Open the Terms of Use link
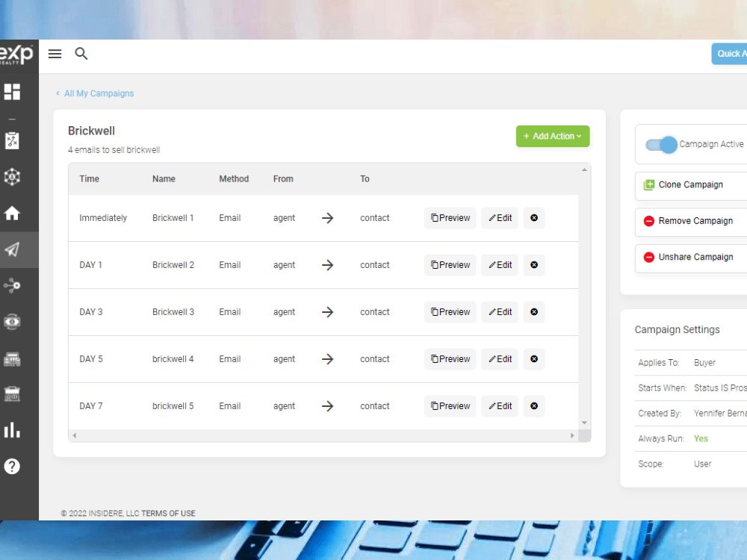 point(168,514)
